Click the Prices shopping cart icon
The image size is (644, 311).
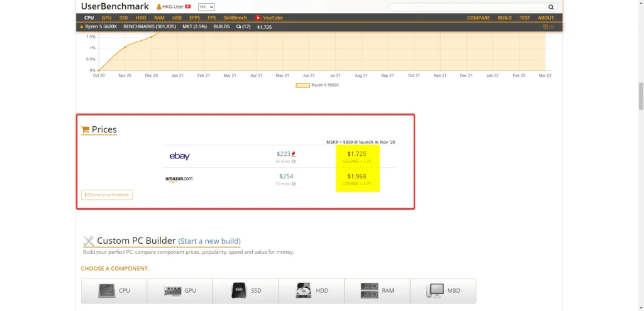(x=86, y=129)
